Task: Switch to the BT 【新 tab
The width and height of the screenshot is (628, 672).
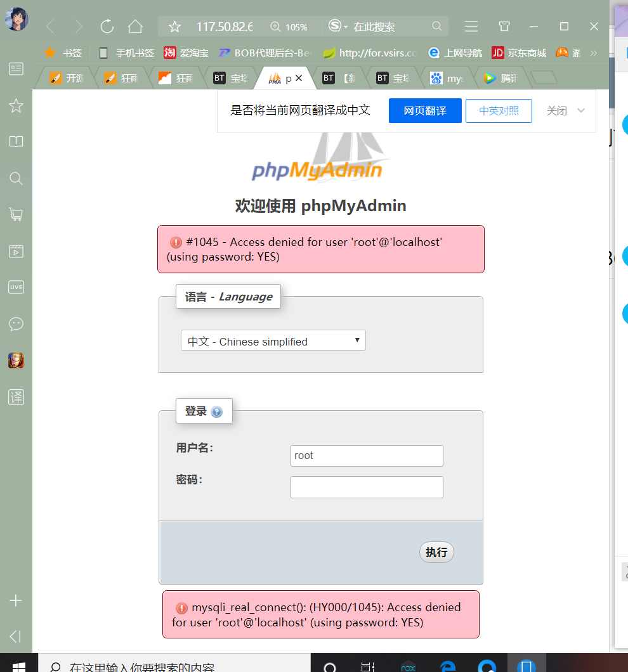Action: tap(339, 78)
